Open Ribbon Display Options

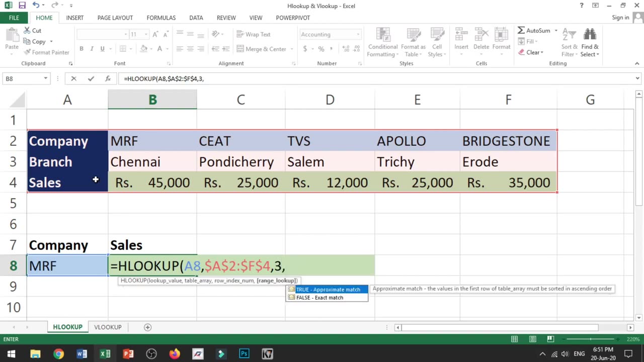click(596, 6)
